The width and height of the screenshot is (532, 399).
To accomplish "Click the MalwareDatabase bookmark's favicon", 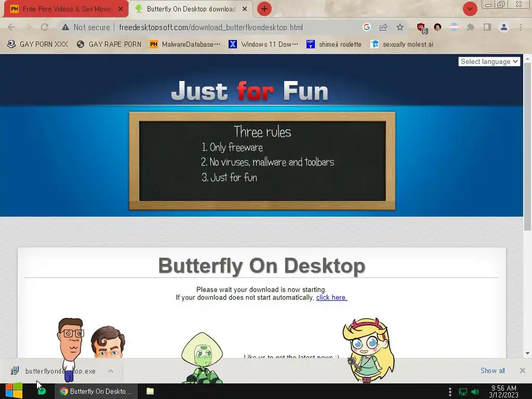I will 154,44.
